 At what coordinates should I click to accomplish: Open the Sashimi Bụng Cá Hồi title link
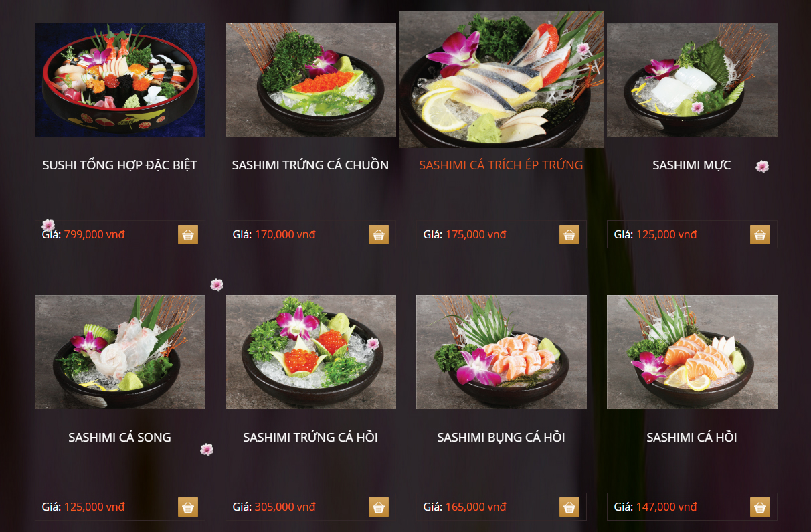click(501, 437)
